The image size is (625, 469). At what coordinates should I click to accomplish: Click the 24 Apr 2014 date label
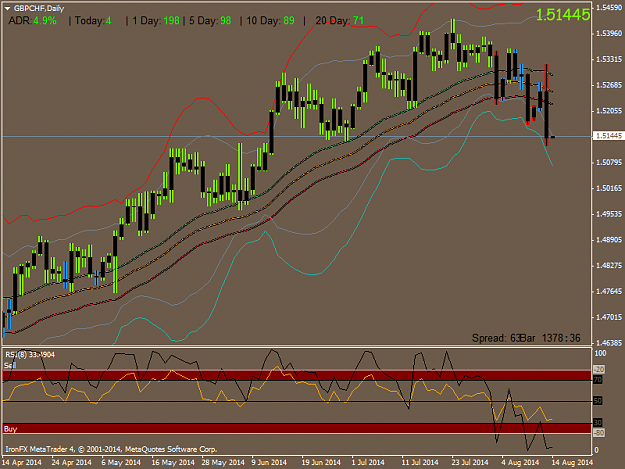click(71, 463)
